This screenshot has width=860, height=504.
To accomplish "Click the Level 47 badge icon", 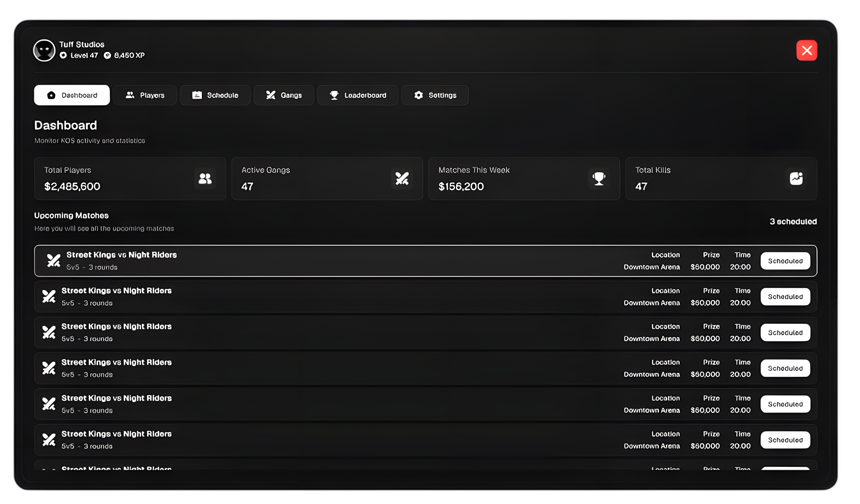I will coord(63,55).
